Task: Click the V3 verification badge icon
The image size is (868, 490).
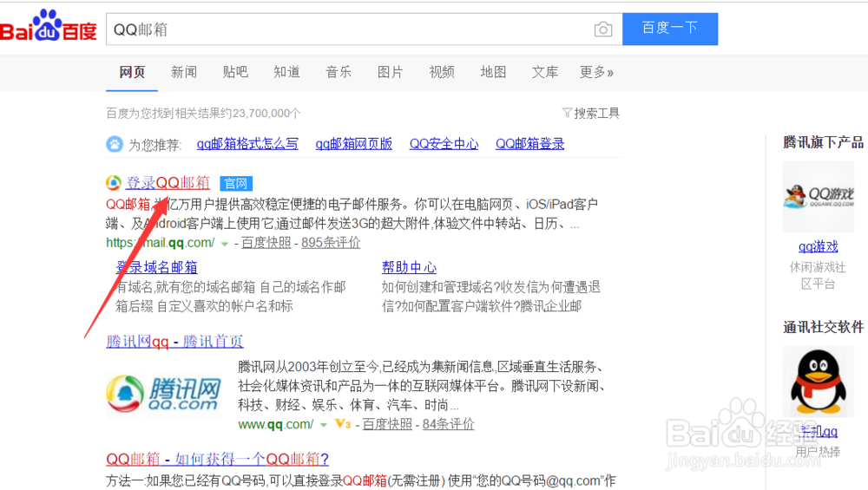Action: click(343, 424)
